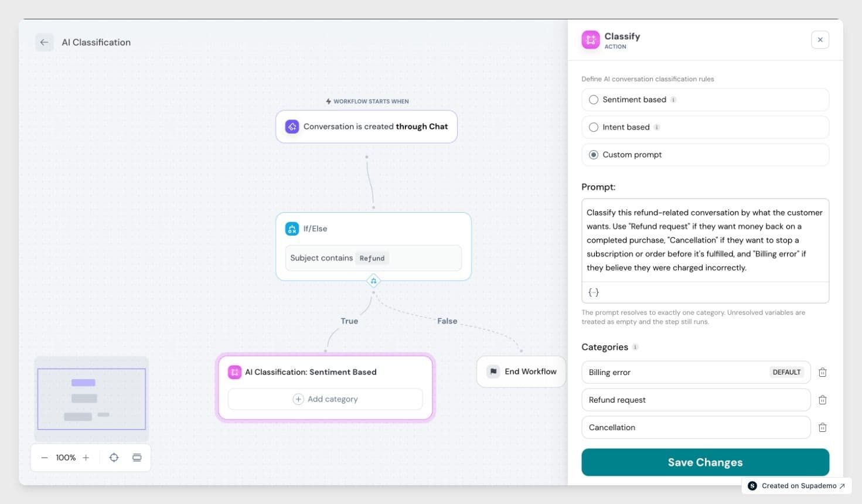Go back using the arrow beside AI Classification
This screenshot has width=862, height=504.
44,42
